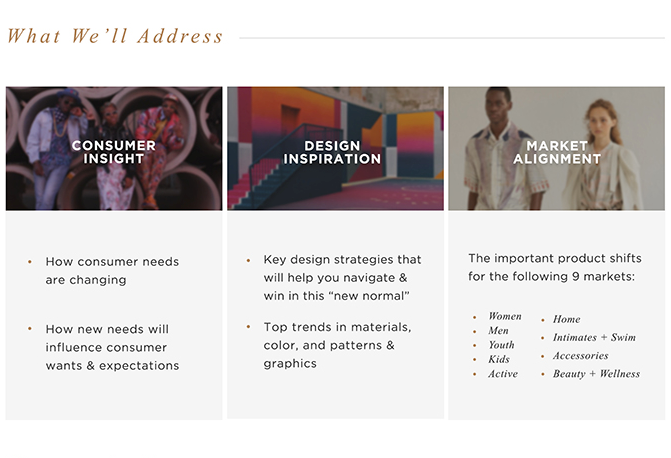Screen dimensions: 671x458
Task: Click the Women market item
Action: 505,316
